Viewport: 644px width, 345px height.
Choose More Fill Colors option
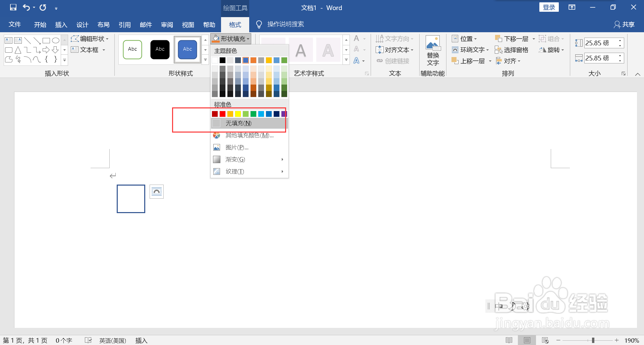pyautogui.click(x=249, y=135)
